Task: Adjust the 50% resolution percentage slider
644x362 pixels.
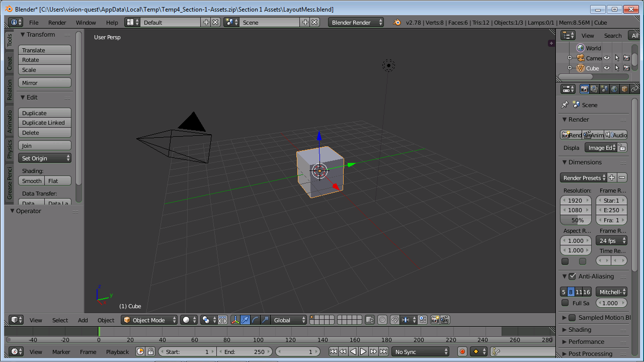Action: pos(575,220)
